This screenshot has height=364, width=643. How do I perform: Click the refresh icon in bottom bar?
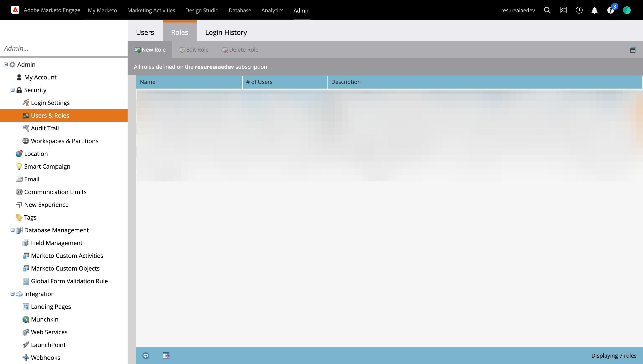tap(146, 356)
